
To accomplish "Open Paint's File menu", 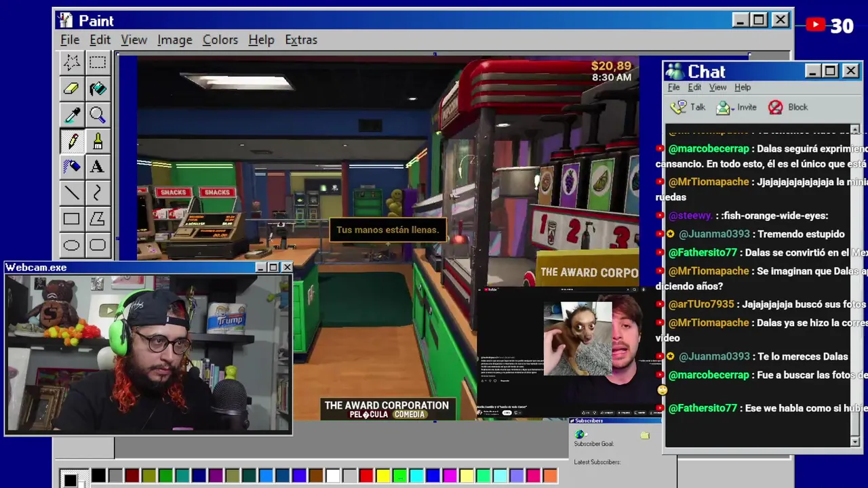I will coord(70,40).
